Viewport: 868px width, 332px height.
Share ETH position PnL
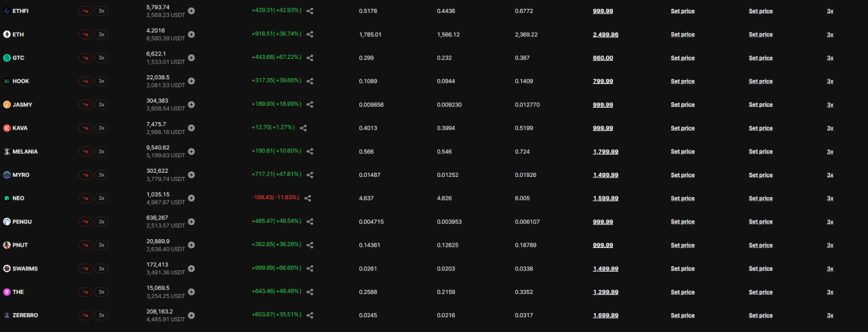pyautogui.click(x=310, y=35)
